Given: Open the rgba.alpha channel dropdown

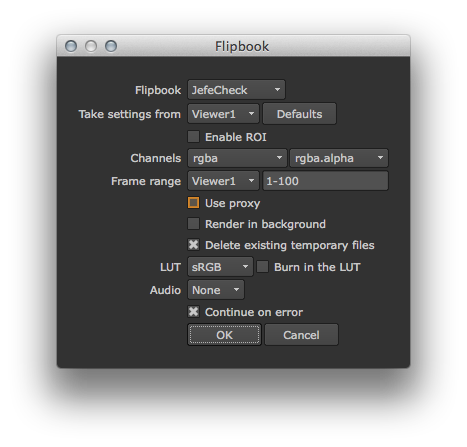Looking at the screenshot, I should 339,158.
